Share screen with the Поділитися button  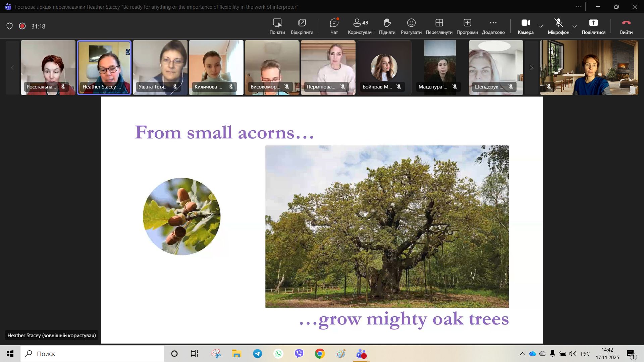593,26
